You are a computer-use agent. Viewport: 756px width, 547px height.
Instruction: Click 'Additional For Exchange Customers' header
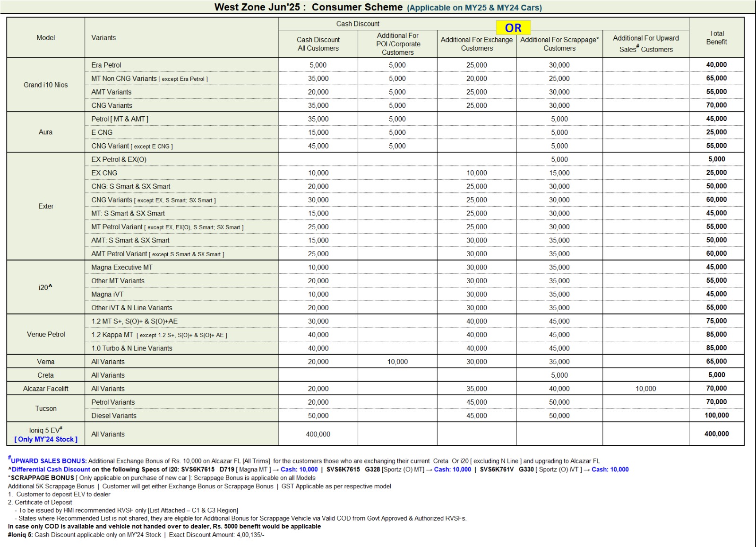tap(477, 44)
